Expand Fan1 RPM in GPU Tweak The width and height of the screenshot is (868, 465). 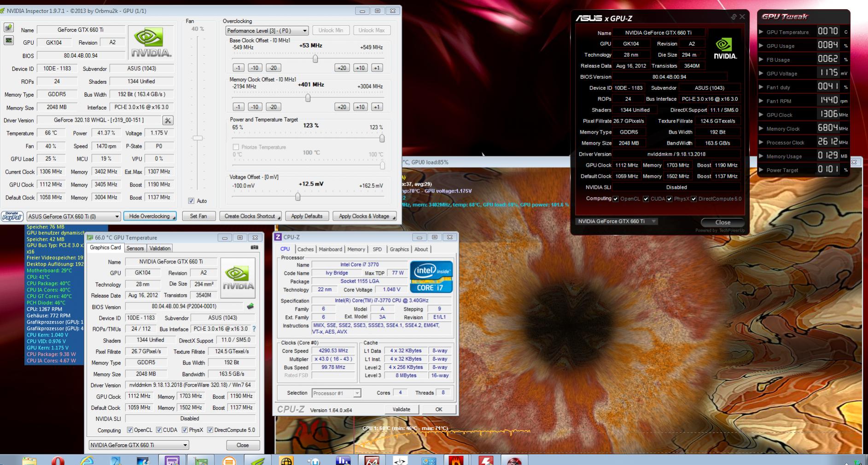pyautogui.click(x=761, y=101)
